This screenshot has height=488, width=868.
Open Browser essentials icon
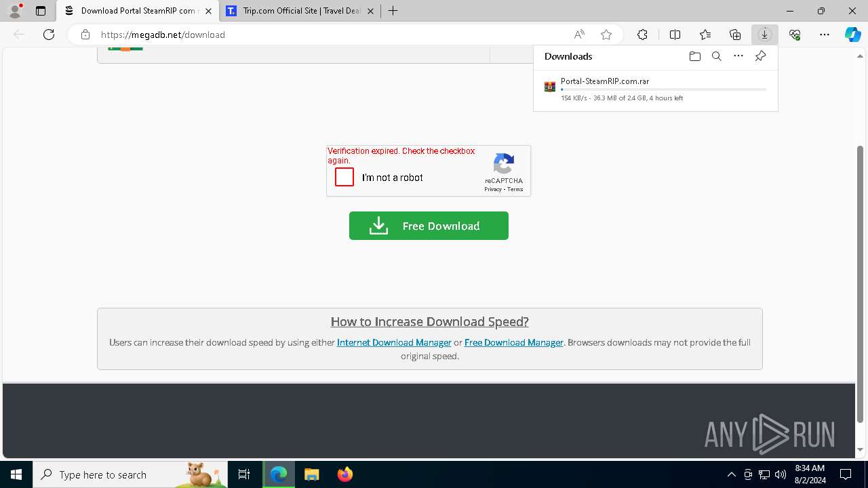(x=795, y=35)
